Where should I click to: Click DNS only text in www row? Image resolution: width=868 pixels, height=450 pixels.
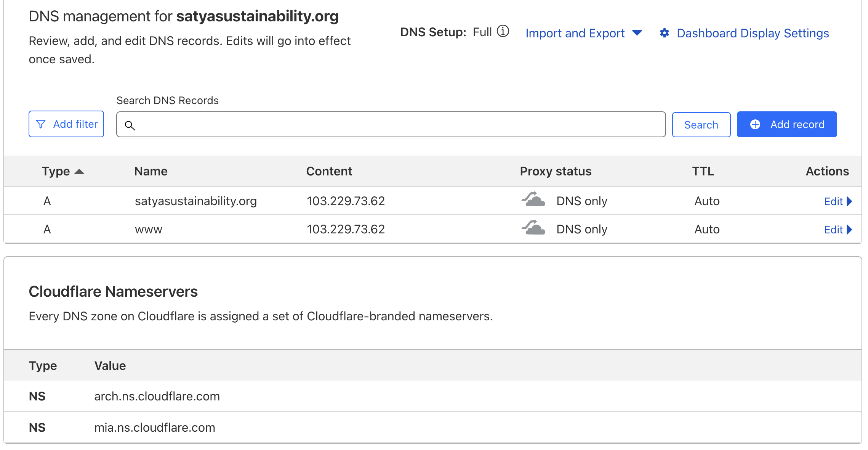coord(582,229)
